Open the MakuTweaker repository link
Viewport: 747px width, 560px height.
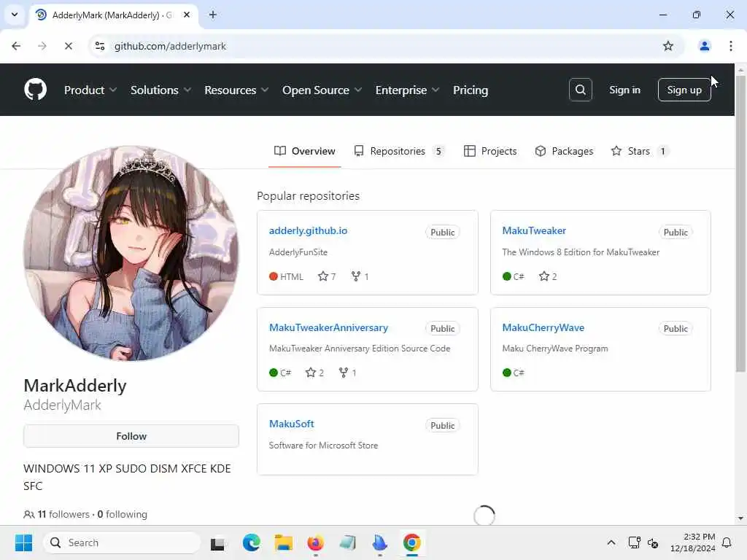[533, 230]
